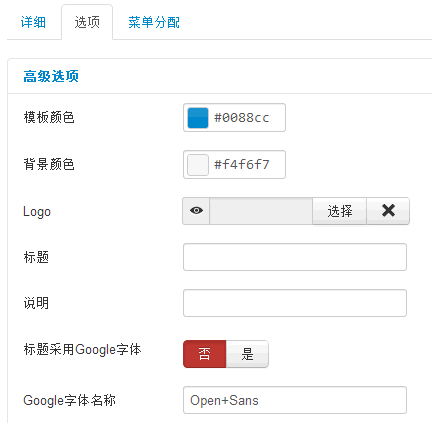The image size is (432, 423).
Task: Select the 选项 tab
Action: [x=87, y=22]
